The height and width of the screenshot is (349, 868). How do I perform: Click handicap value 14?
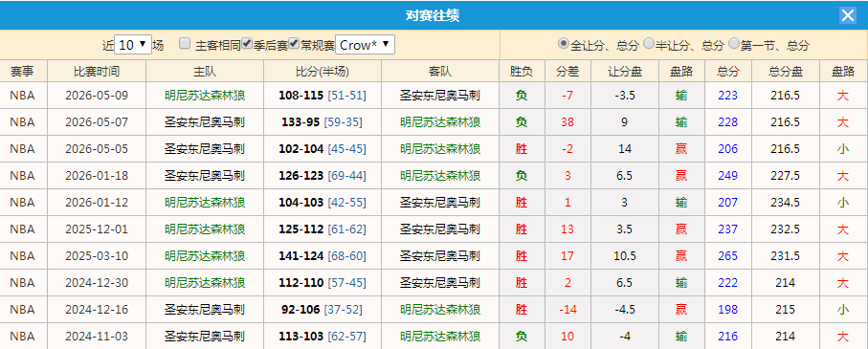[624, 149]
